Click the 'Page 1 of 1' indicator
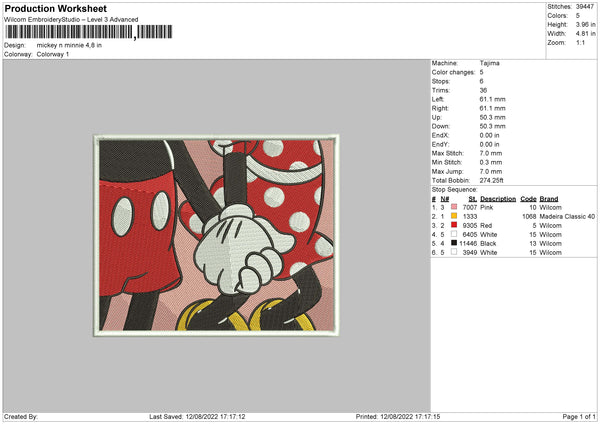Screen dimensions: 600x424 tap(579, 416)
